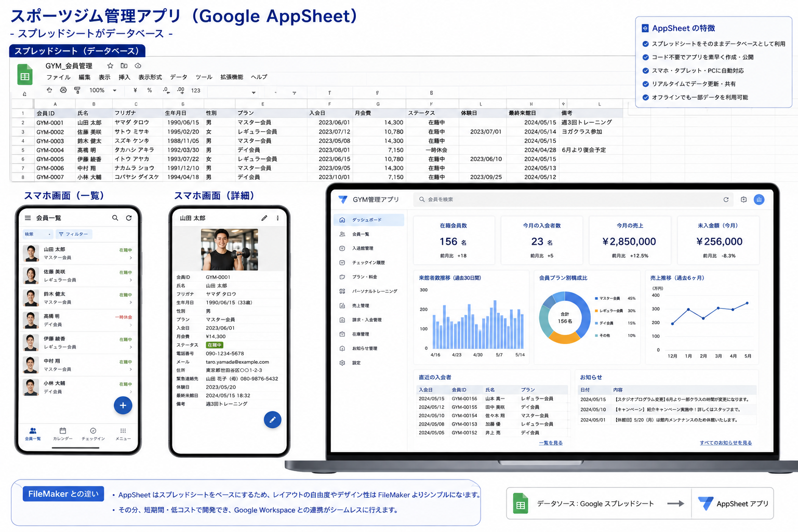Expand the chevron on the 山田 太郎 list row
The width and height of the screenshot is (798, 532).
point(131,258)
